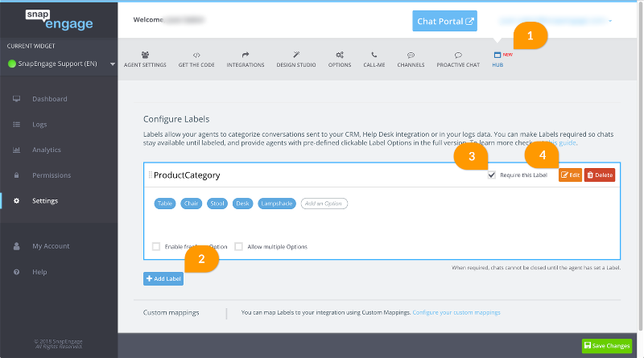
Task: Open Logs in the sidebar
Action: 39,125
